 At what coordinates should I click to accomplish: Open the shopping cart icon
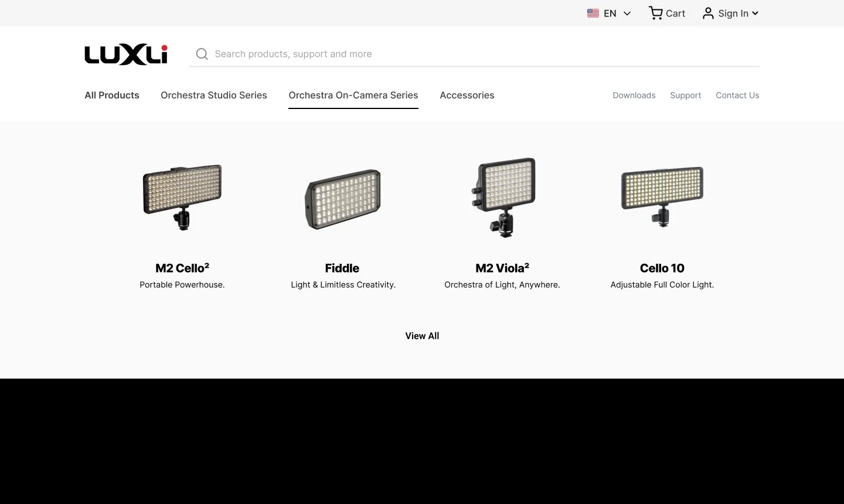click(655, 13)
